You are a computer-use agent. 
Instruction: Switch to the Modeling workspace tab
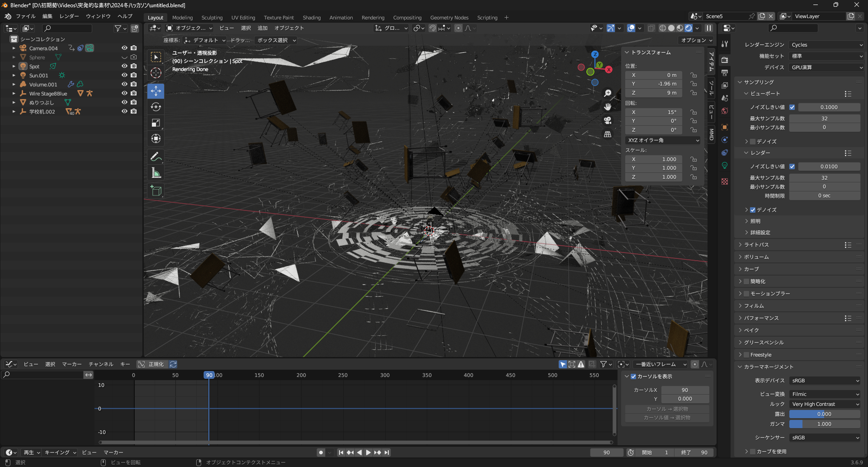182,18
